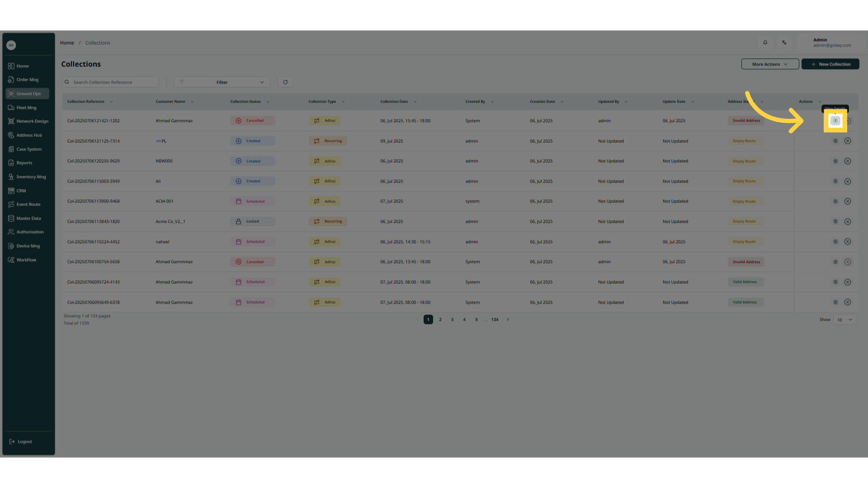
Task: View details of Col-20250706095649-6378
Action: [835, 302]
